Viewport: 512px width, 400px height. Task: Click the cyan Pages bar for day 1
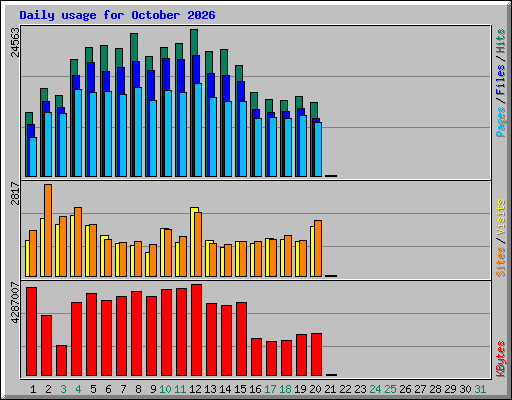pos(33,157)
